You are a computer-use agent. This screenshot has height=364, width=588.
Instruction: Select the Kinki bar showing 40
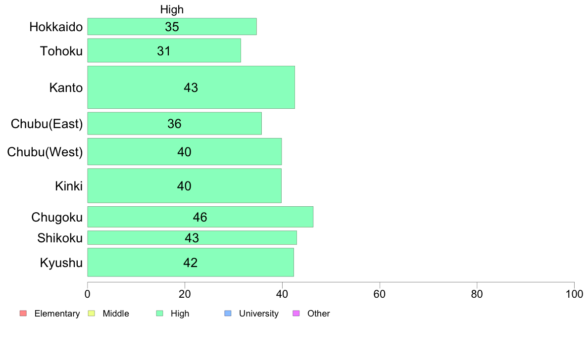coord(185,186)
